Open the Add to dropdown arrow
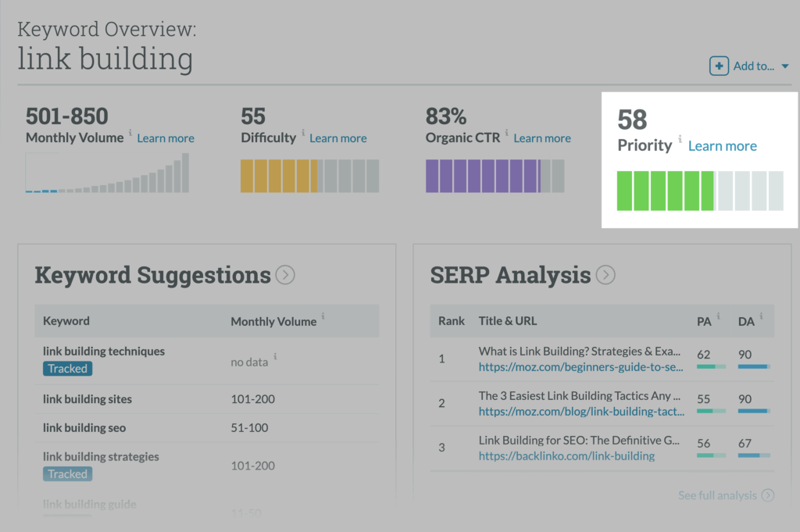Image resolution: width=800 pixels, height=532 pixels. tap(785, 66)
